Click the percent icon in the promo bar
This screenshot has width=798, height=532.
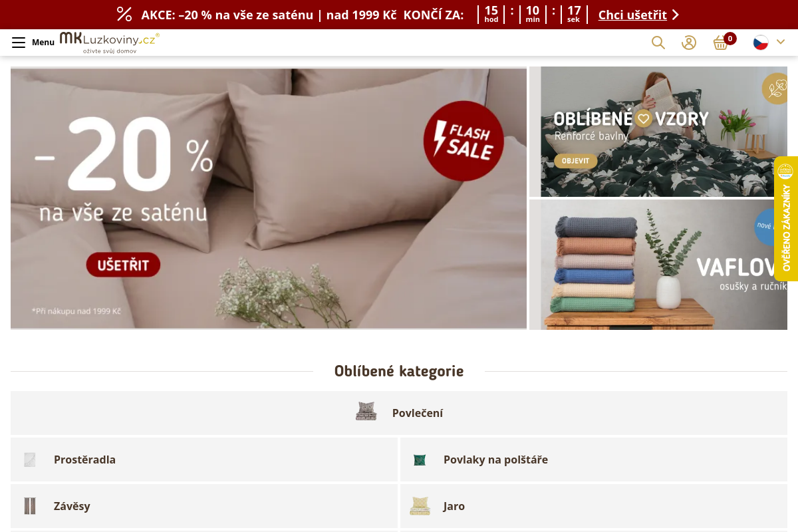[124, 15]
